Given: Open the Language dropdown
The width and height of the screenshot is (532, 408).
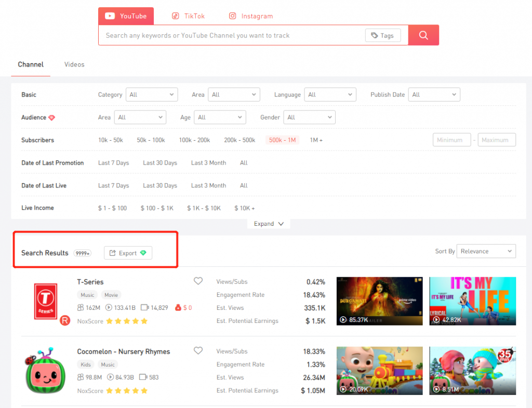Looking at the screenshot, I should 330,94.
